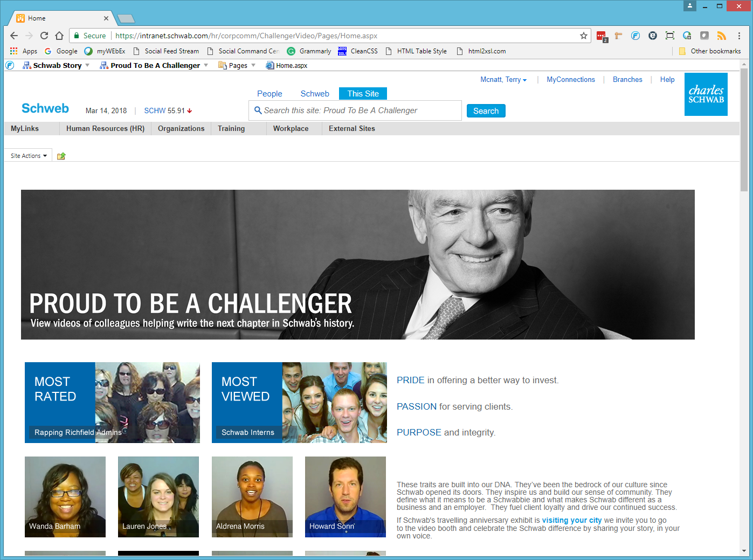Open the Aldrena Morris video thumbnail

(252, 497)
